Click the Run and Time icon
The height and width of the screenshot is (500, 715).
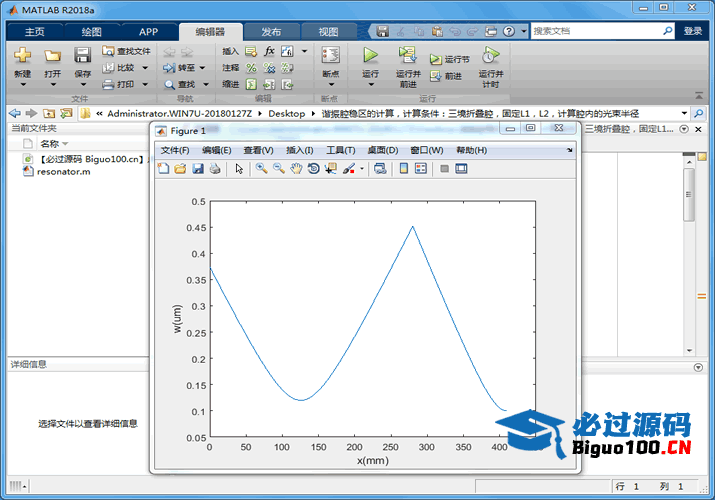tap(491, 55)
